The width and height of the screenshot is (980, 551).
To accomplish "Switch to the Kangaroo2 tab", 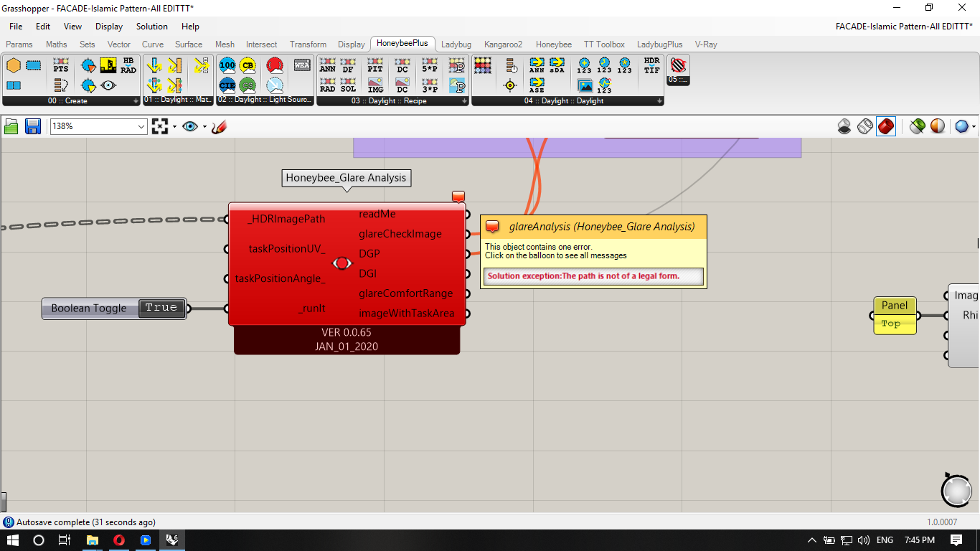I will [504, 44].
